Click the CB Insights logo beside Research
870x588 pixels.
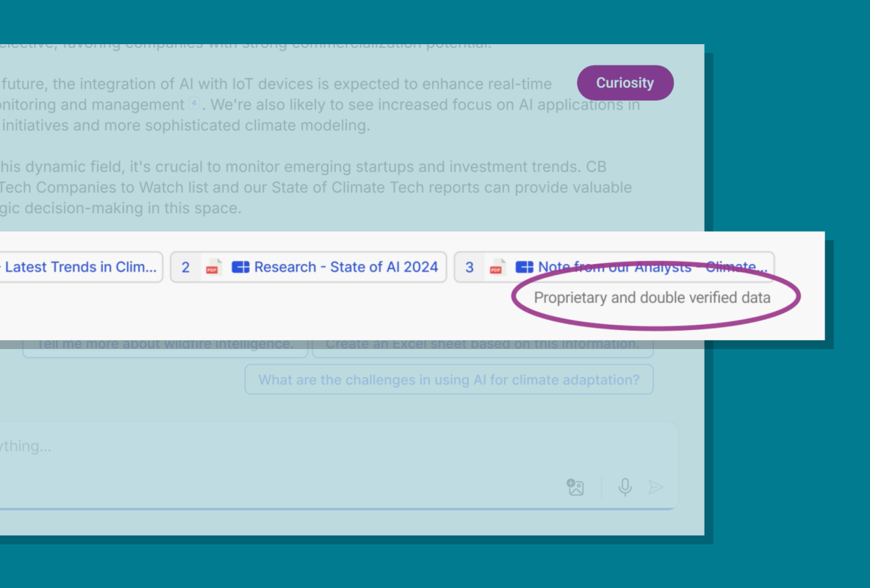point(240,268)
